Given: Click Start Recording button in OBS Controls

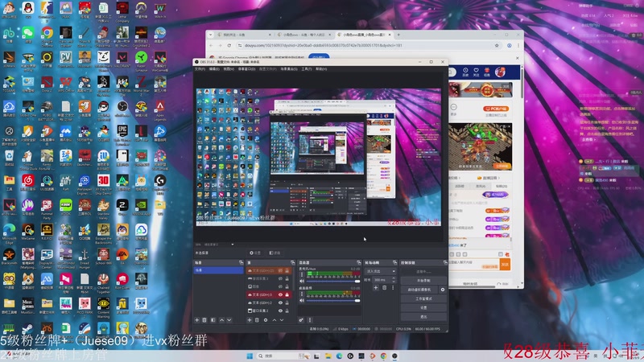Looking at the screenshot, I should [423, 280].
